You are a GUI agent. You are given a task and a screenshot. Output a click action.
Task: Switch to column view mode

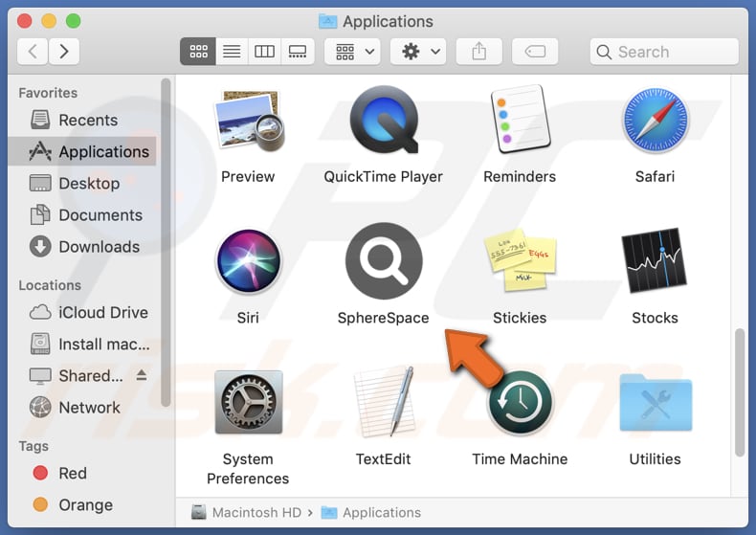click(265, 52)
